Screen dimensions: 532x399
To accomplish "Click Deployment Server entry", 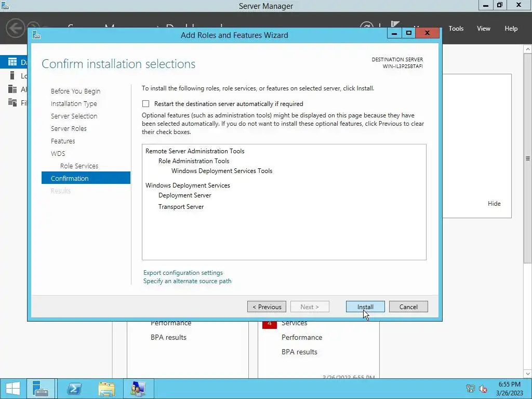I will click(184, 195).
